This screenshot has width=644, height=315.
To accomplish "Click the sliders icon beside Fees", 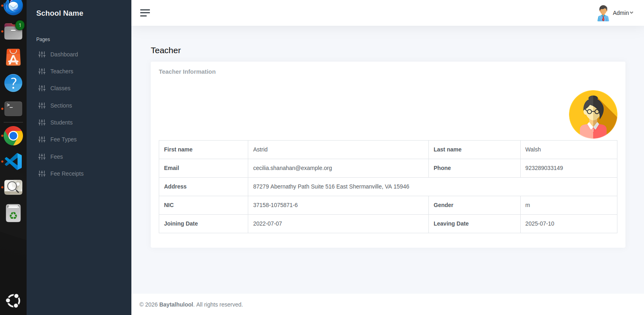I will pos(42,157).
